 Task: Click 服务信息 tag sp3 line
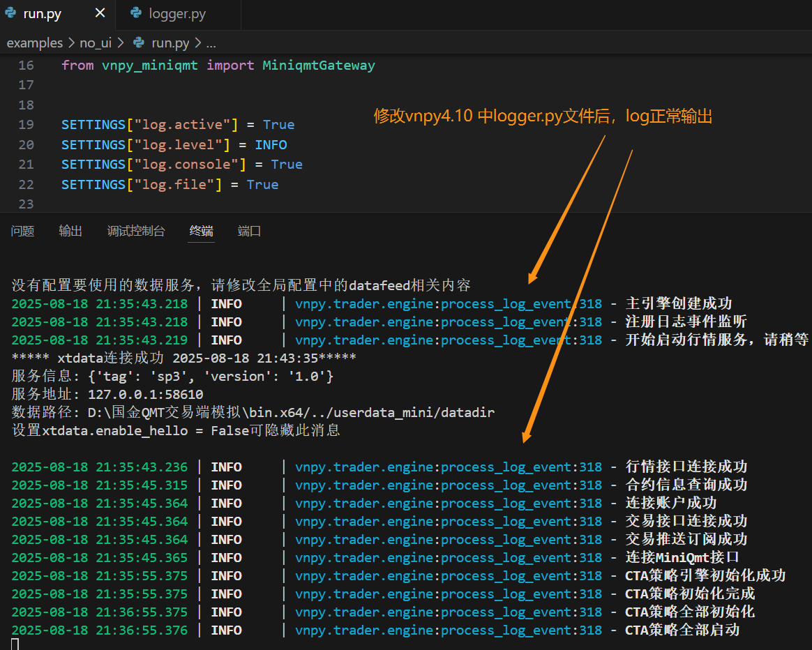click(x=172, y=376)
